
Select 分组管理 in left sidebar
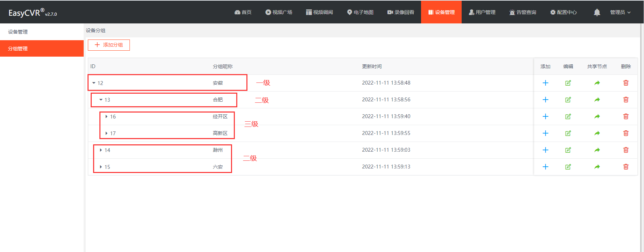[42, 49]
